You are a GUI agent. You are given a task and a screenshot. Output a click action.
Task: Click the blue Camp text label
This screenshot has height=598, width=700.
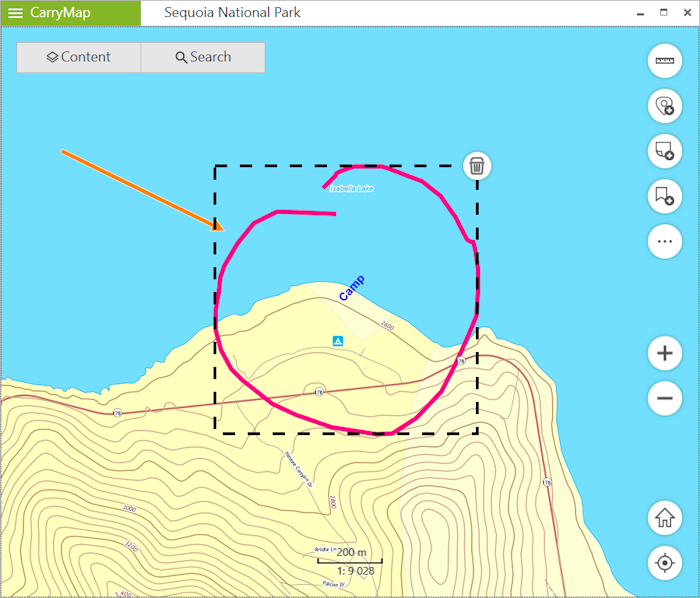(x=351, y=288)
